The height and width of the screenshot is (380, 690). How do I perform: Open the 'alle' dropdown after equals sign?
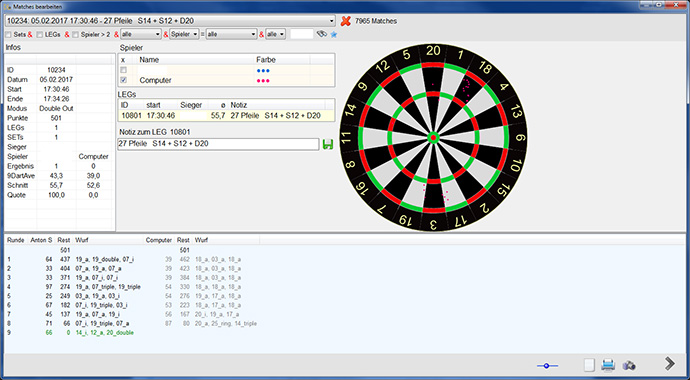pyautogui.click(x=231, y=34)
